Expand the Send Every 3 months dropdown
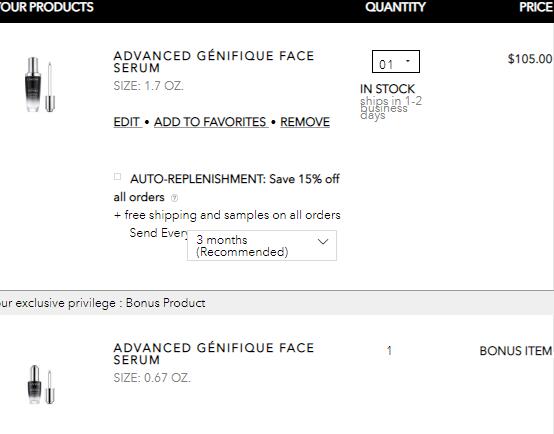Image resolution: width=554 pixels, height=434 pixels. point(262,246)
